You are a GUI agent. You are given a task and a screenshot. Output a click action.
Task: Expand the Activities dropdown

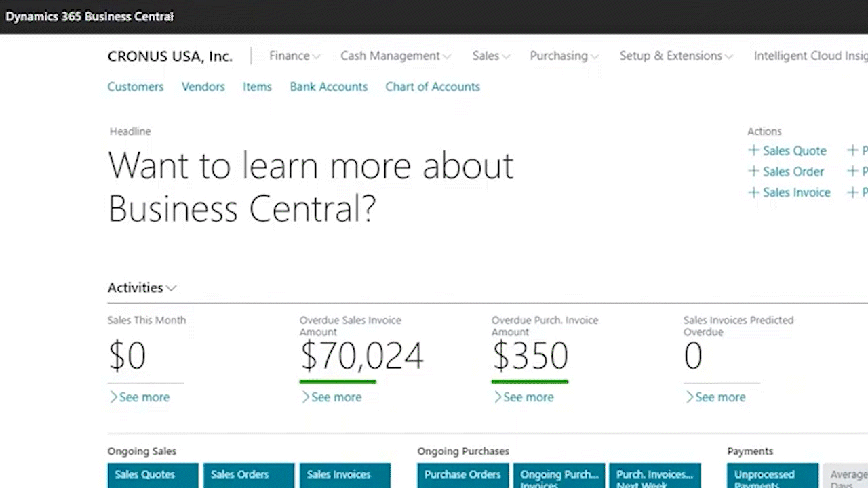[x=142, y=287]
